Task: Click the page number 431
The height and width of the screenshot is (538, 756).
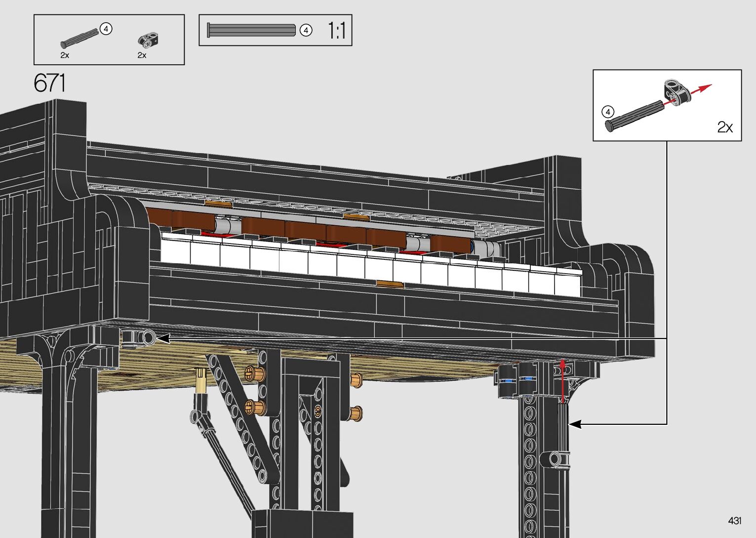Action: (x=734, y=521)
